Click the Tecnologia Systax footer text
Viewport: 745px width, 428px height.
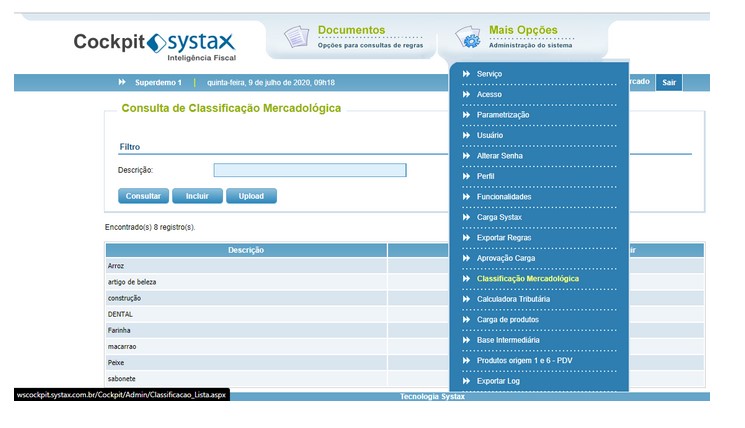coord(432,396)
